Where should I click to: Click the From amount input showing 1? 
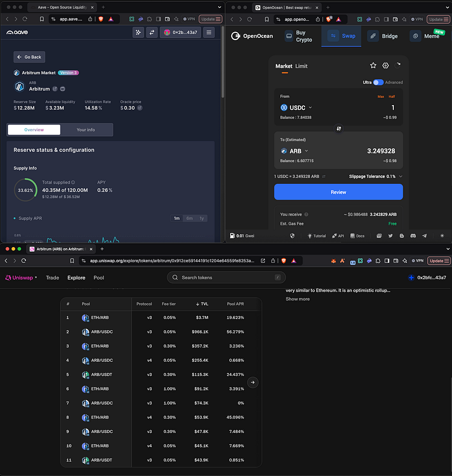393,107
